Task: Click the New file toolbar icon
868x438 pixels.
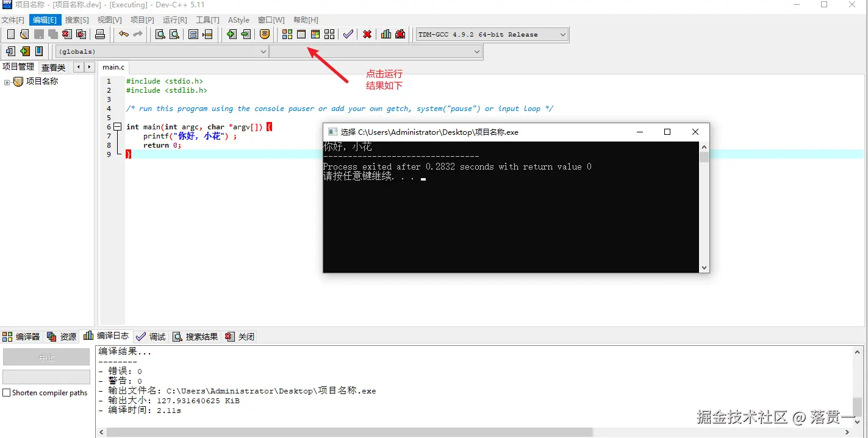Action: (10, 34)
